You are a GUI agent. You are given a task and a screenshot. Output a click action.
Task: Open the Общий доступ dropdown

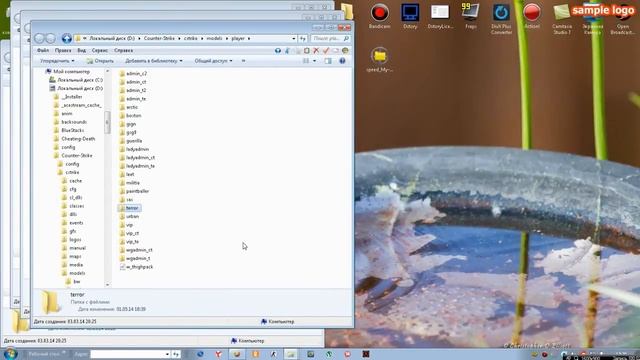pyautogui.click(x=213, y=61)
